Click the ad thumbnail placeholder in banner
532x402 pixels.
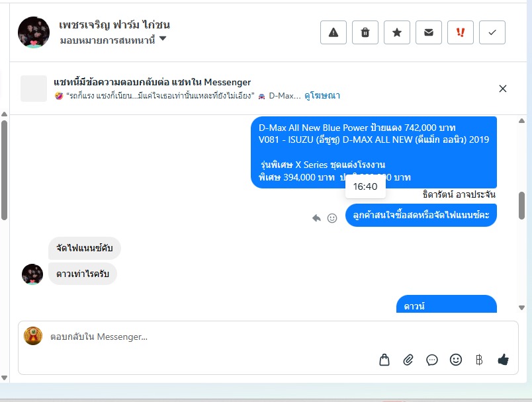(34, 89)
